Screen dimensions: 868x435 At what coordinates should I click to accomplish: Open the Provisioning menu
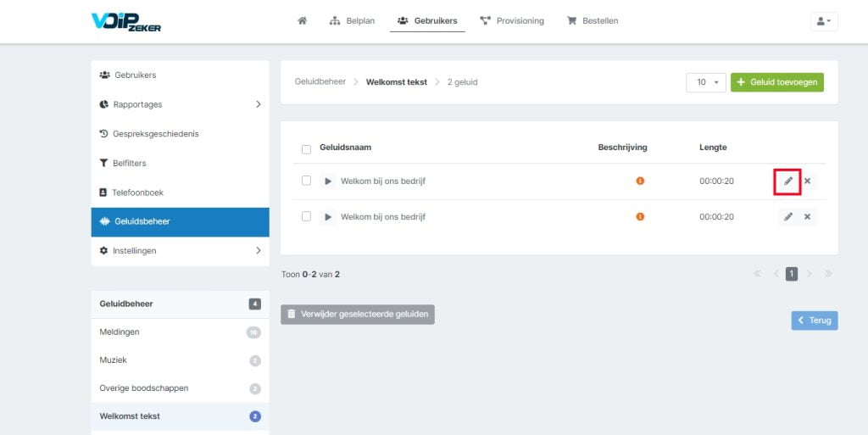[x=512, y=21]
